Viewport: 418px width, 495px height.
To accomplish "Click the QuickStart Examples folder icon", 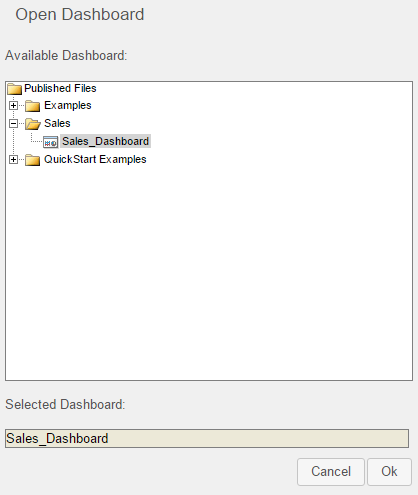I will 32,160.
